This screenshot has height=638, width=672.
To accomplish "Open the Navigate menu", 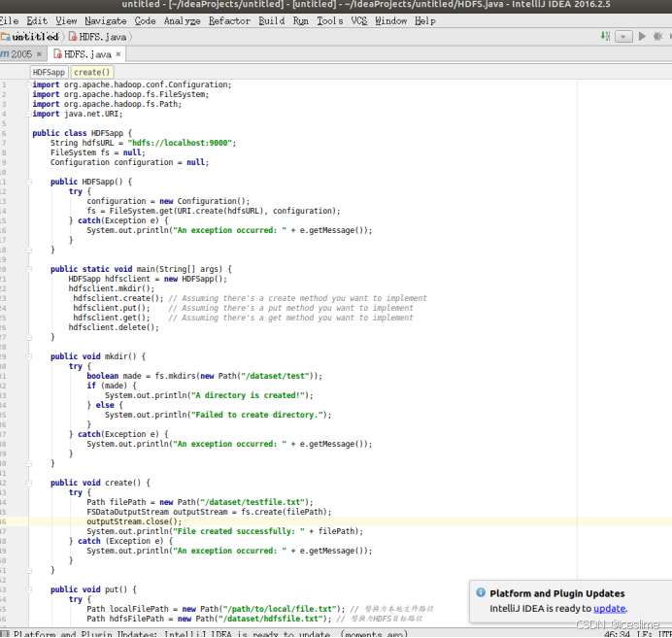I will (x=106, y=20).
